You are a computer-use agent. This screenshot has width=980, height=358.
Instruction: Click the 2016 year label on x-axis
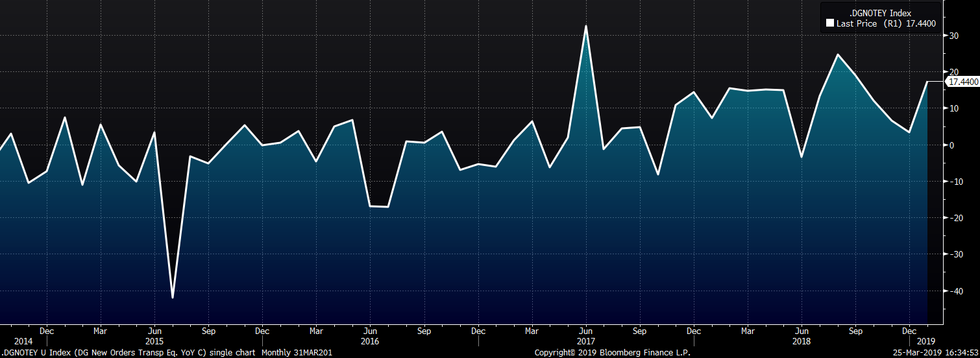[x=370, y=341]
